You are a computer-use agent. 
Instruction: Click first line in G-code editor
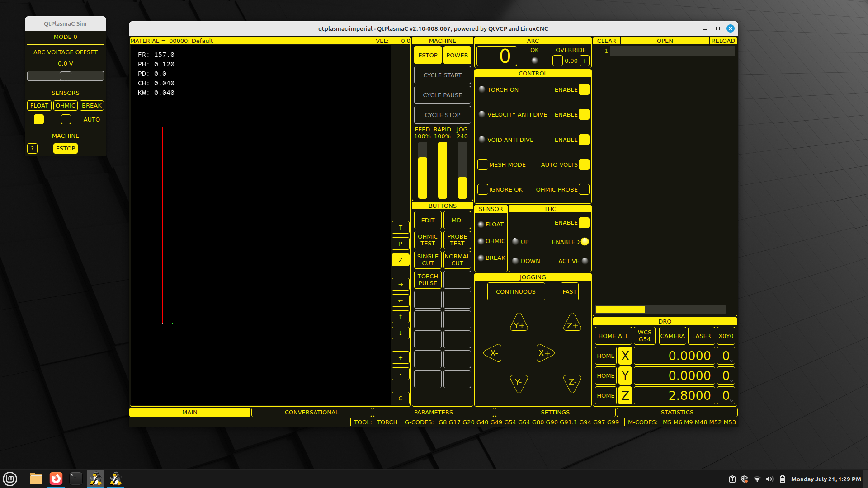pyautogui.click(x=672, y=51)
